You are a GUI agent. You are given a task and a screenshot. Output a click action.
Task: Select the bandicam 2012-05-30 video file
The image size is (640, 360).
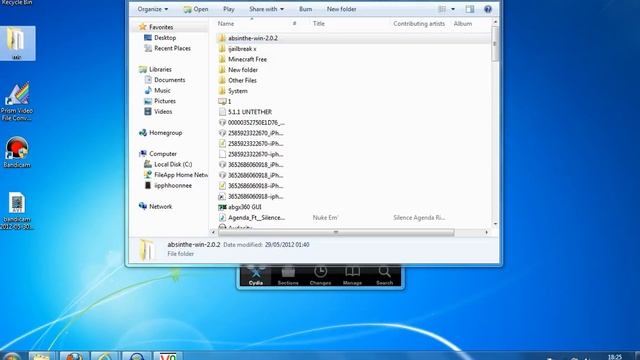point(17,211)
